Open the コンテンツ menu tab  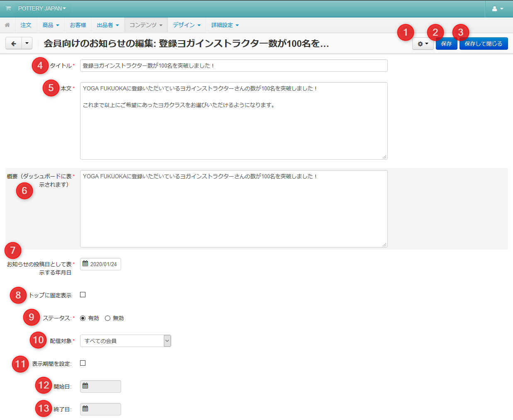(x=146, y=25)
